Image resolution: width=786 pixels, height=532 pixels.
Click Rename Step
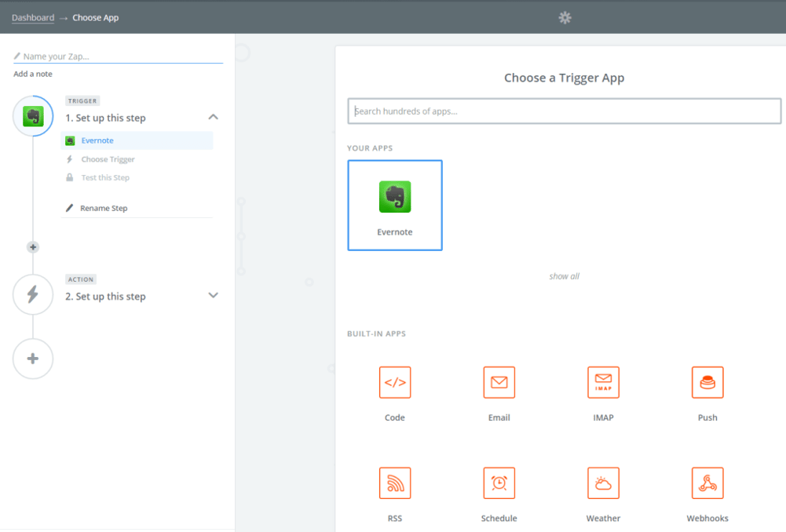click(x=104, y=208)
